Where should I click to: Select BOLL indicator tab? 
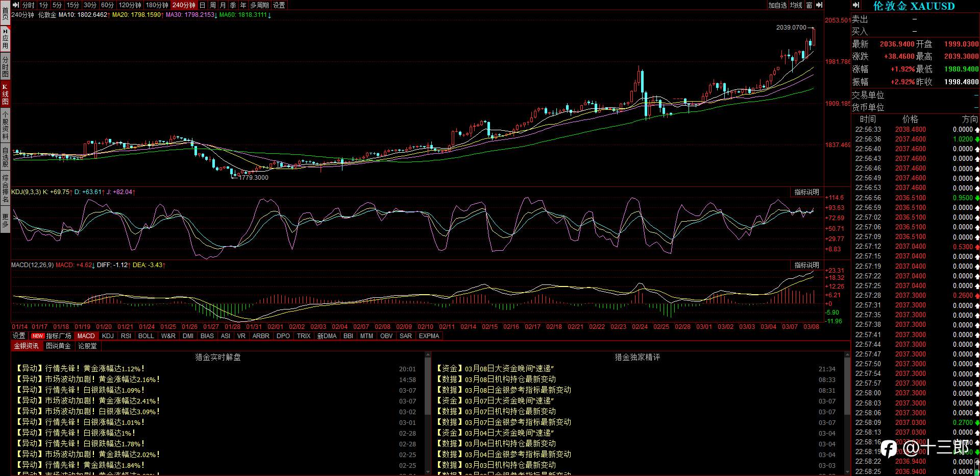[146, 336]
